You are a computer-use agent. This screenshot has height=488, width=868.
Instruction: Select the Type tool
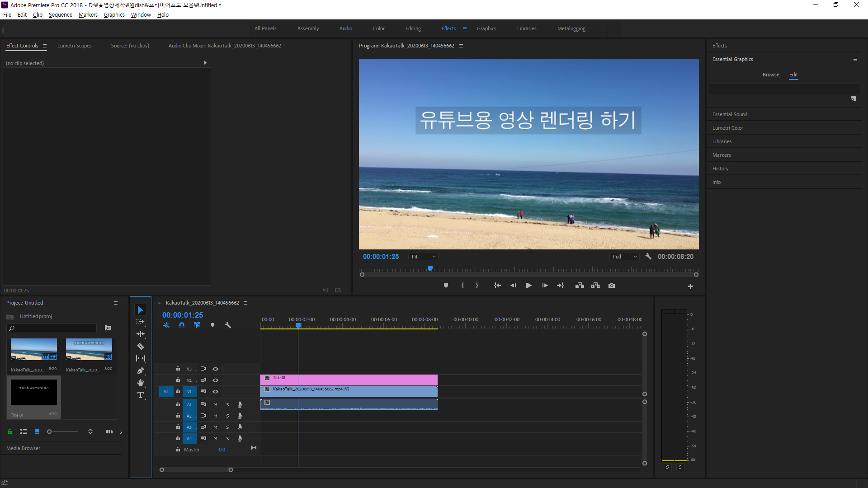[141, 395]
